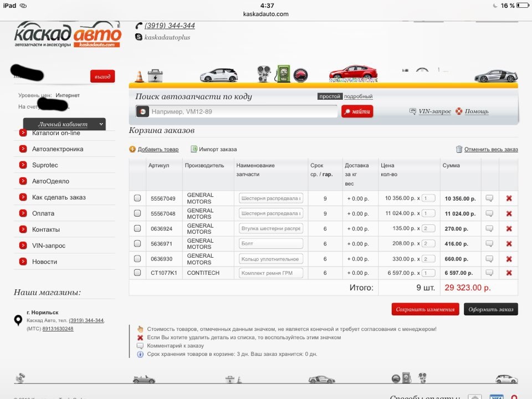Tap the phone icon beside (3919) 344-344
This screenshot has width=532, height=399.
pos(139,26)
